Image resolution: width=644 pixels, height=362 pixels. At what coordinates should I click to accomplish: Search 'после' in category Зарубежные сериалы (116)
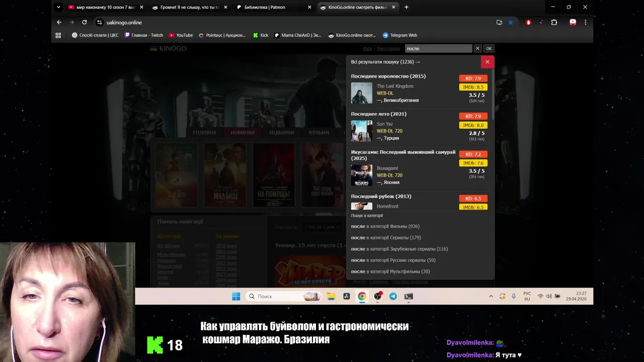click(399, 249)
